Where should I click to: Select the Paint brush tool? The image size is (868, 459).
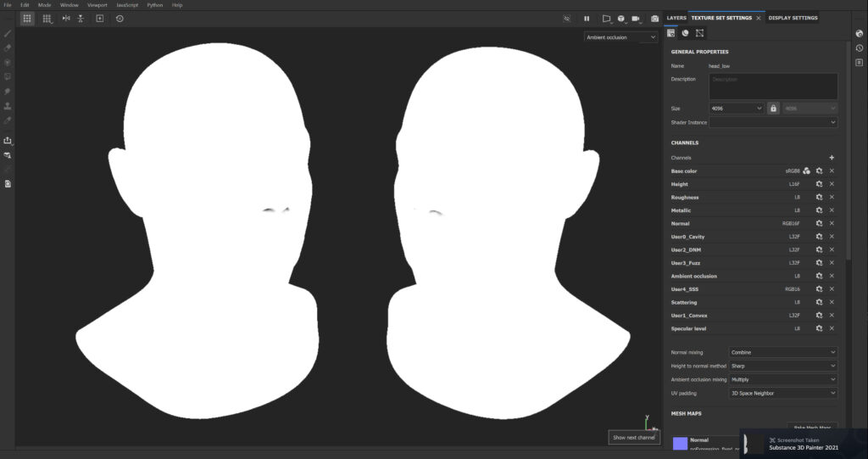click(x=8, y=33)
